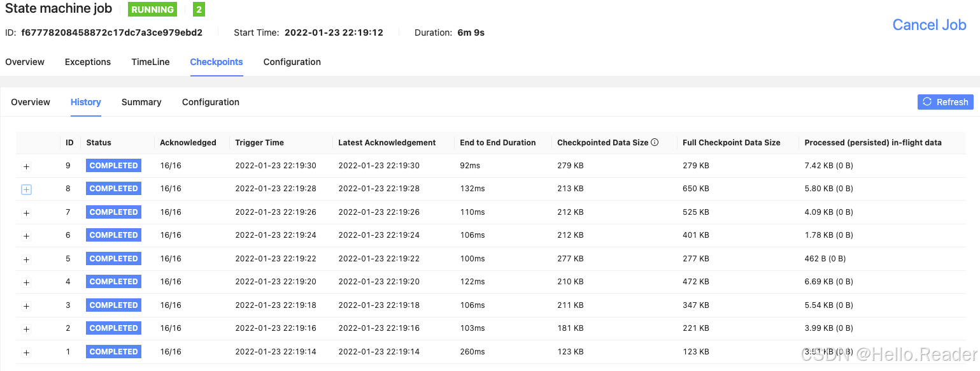Expand checkpoint row 2 details

point(26,328)
